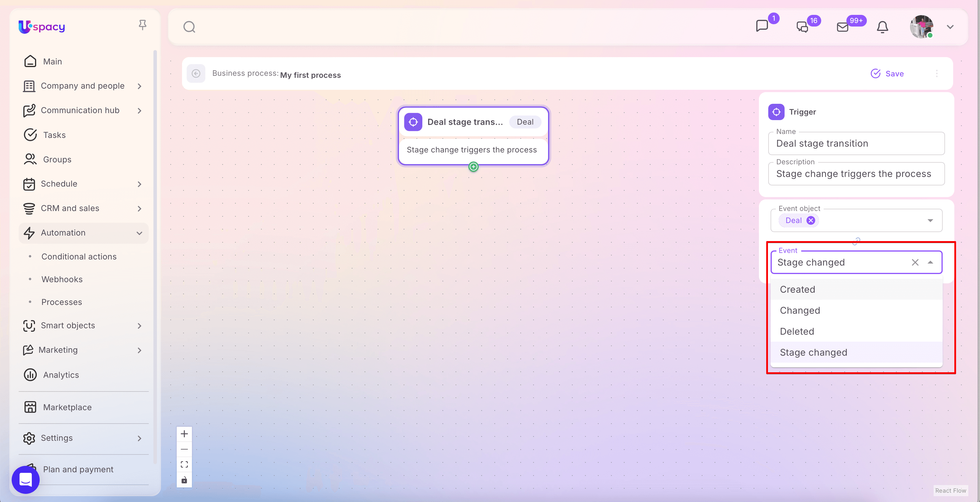This screenshot has width=980, height=502.
Task: Open the mail inbox icon
Action: point(843,27)
